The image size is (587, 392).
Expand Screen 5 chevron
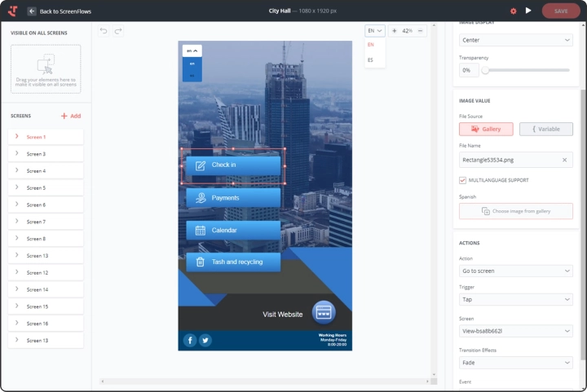16,187
